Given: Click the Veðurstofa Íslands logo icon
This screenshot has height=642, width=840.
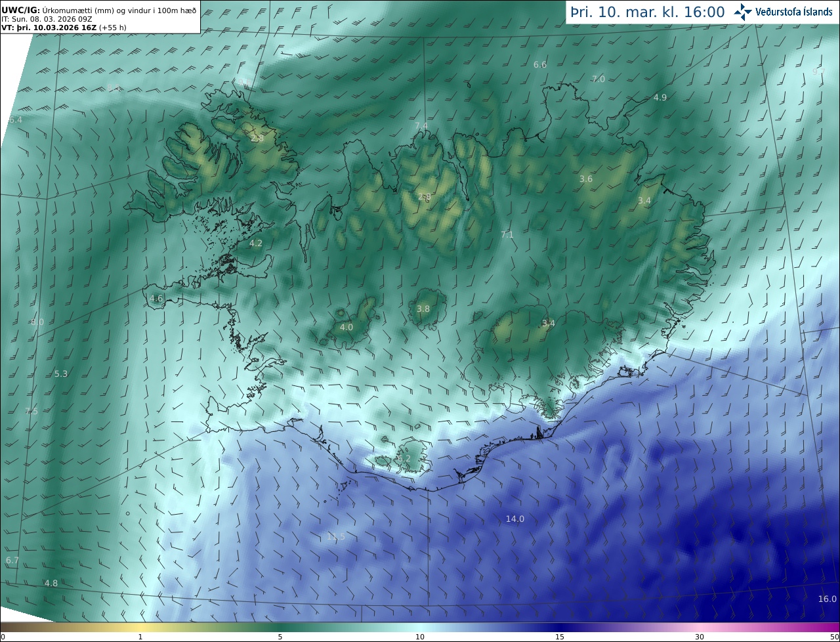Looking at the screenshot, I should pyautogui.click(x=743, y=12).
